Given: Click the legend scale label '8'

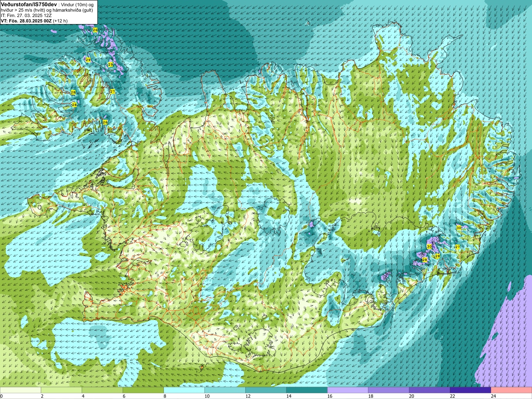Looking at the screenshot, I should 165,396.
